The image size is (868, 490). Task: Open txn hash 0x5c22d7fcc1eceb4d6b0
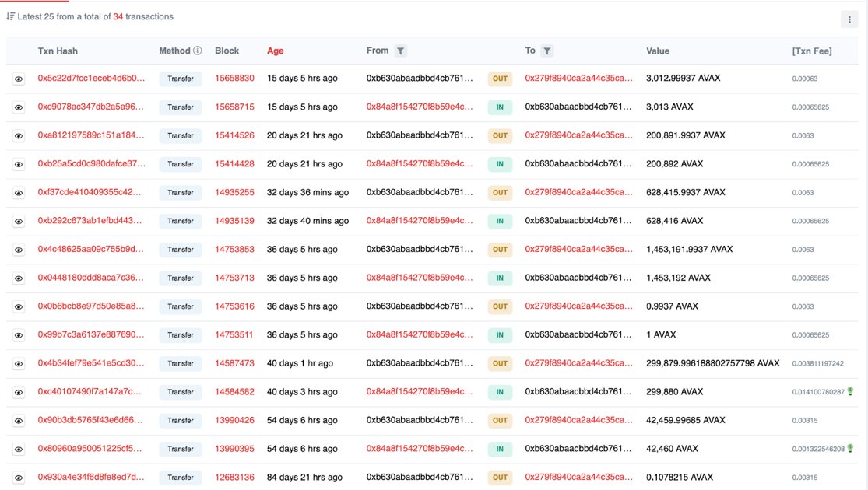tap(91, 78)
